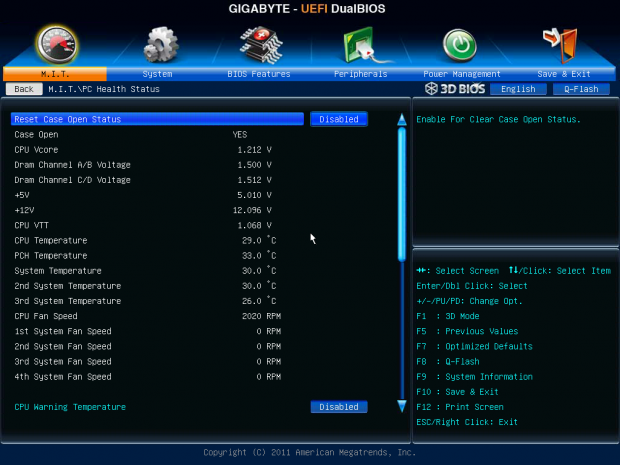This screenshot has width=620, height=465.
Task: Select CPU Warning Temperature setting label
Action: click(70, 407)
